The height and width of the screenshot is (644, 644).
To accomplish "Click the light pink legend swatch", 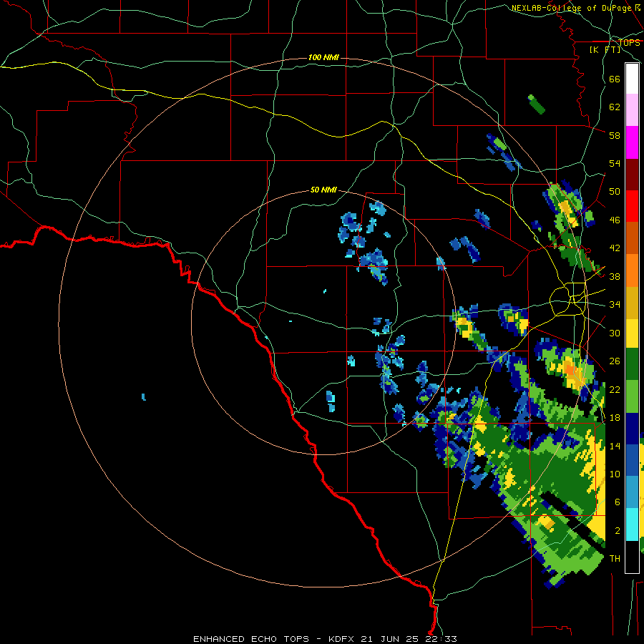I will pyautogui.click(x=632, y=110).
